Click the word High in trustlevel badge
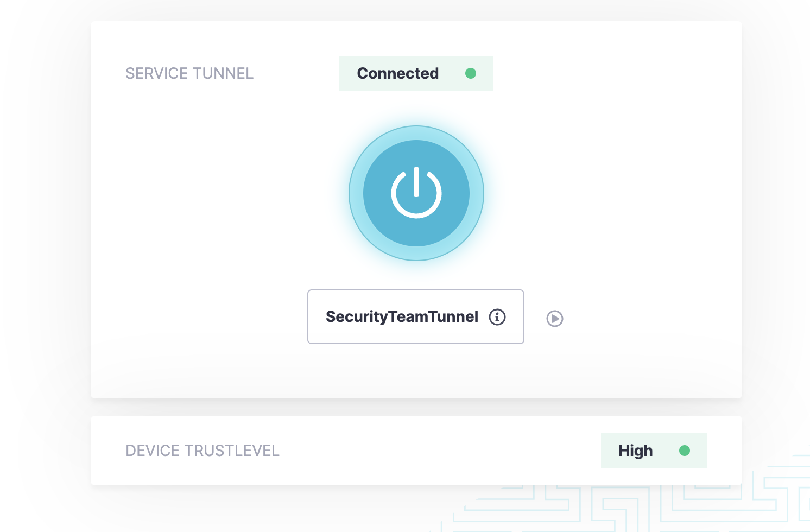810x532 pixels. pos(635,451)
